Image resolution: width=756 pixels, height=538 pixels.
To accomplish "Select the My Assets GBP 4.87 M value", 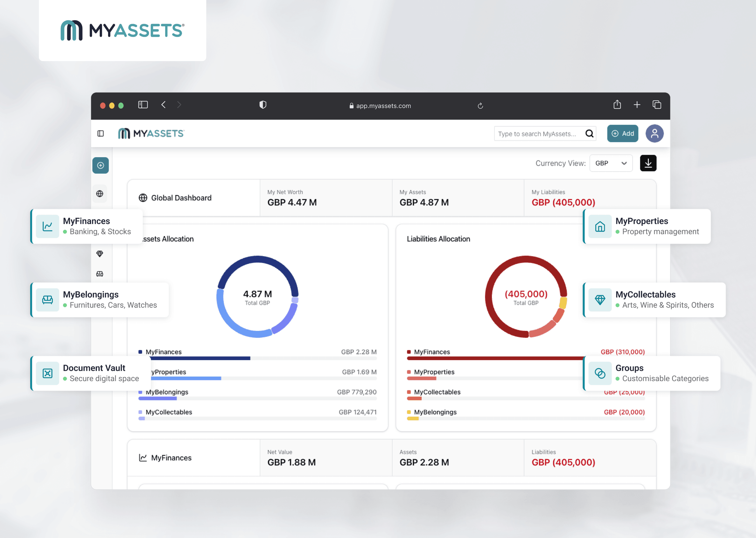I will point(424,202).
